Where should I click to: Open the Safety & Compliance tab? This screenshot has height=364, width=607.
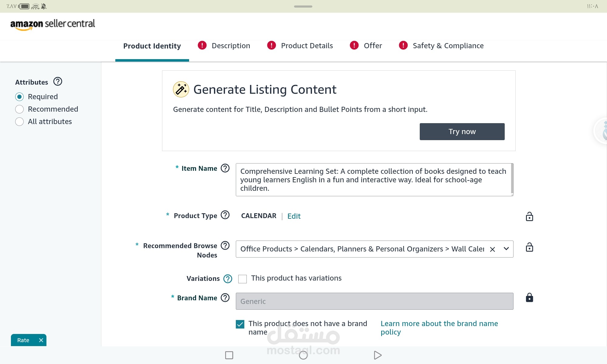pyautogui.click(x=448, y=46)
